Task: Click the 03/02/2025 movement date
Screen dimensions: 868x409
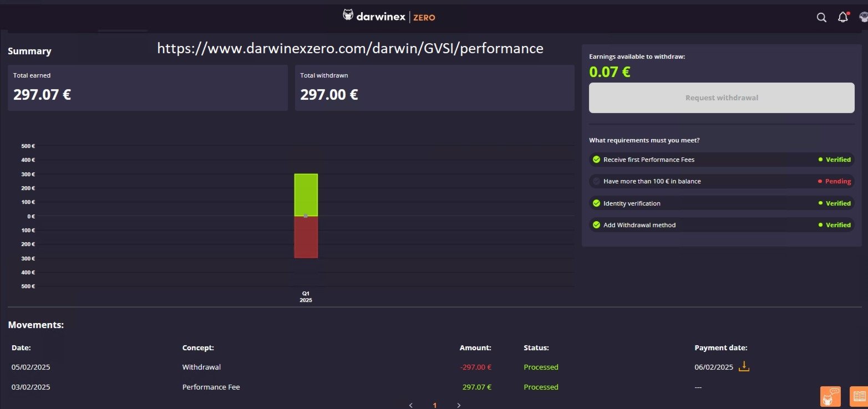Action: coord(31,387)
